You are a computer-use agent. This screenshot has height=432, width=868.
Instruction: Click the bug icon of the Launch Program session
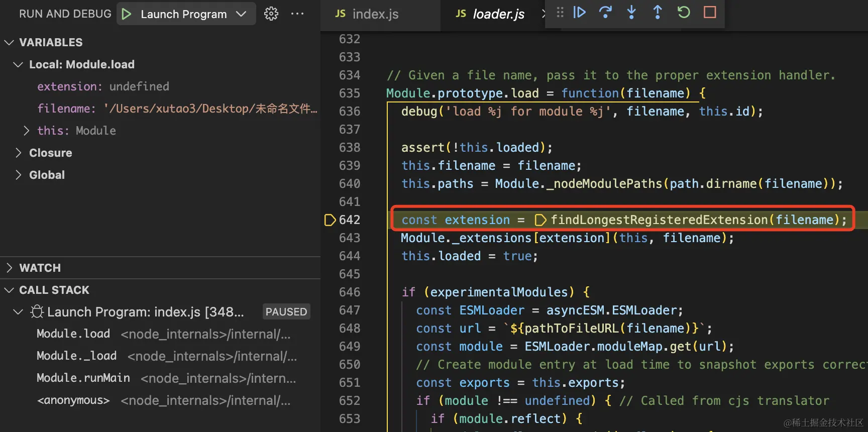pos(37,312)
